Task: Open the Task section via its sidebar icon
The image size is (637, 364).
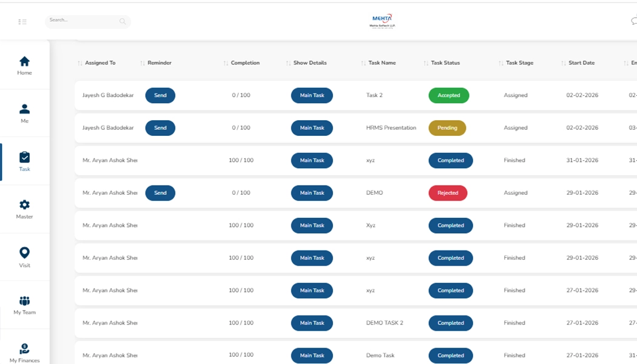Action: click(x=24, y=157)
